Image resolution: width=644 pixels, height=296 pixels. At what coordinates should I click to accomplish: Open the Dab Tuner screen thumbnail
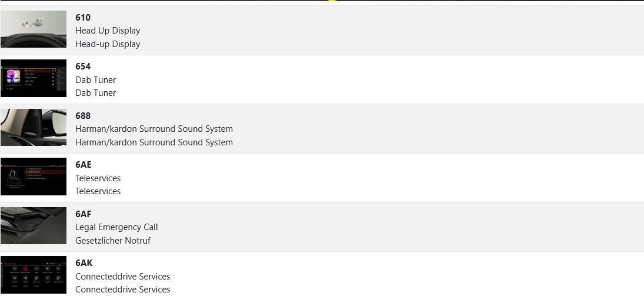[34, 78]
